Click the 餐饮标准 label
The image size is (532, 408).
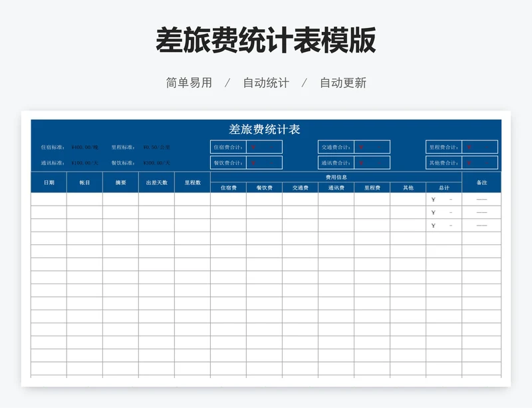(x=123, y=162)
